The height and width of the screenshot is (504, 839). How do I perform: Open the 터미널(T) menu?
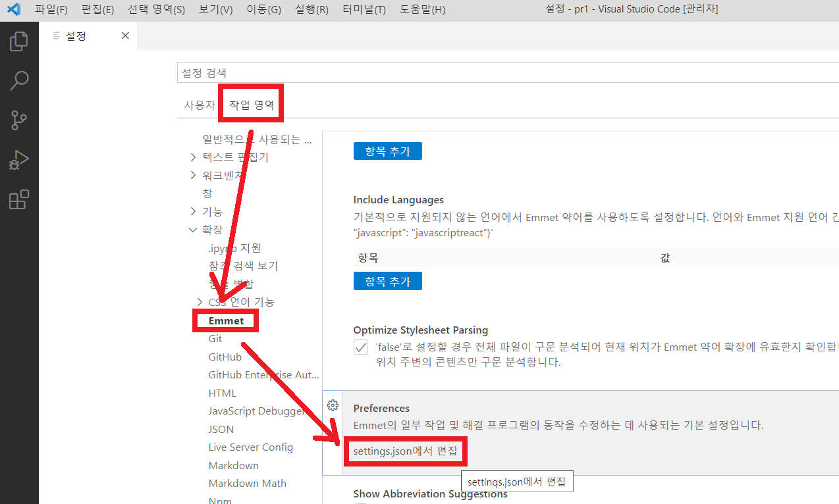click(x=364, y=9)
